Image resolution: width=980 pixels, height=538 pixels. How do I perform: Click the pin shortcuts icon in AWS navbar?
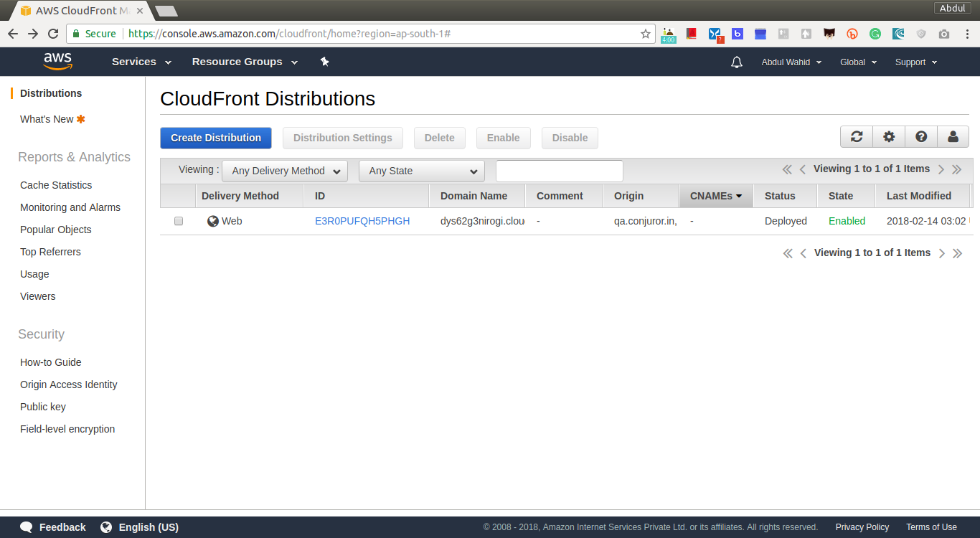pos(324,62)
